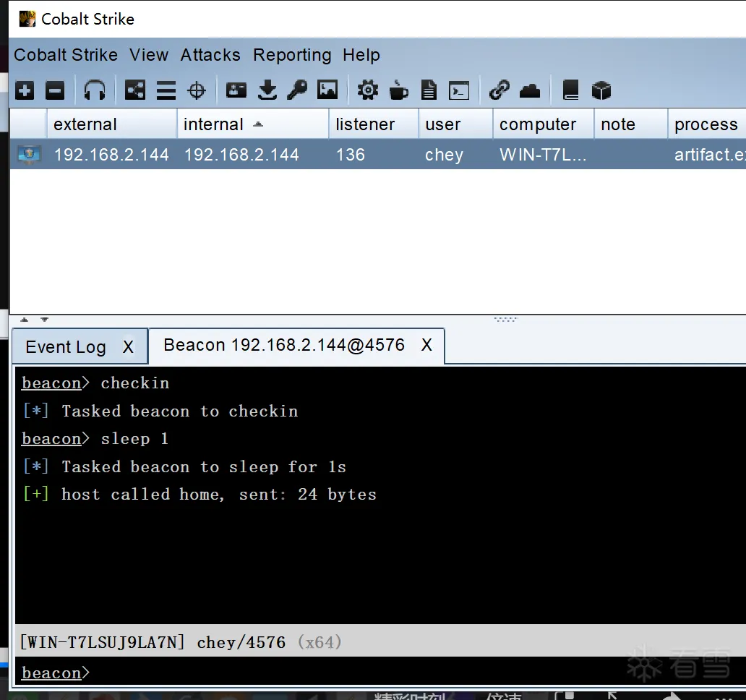Click the Host a file link icon
Screen dimensions: 746x700
coord(499,90)
